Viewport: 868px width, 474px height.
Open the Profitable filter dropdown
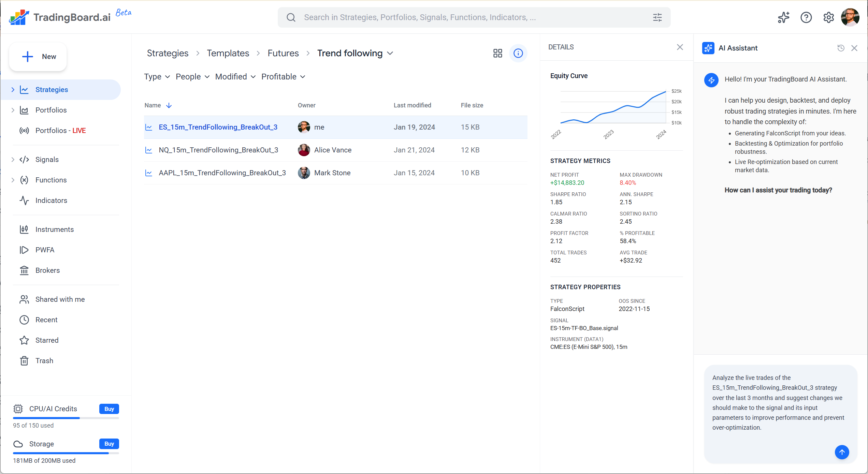(283, 77)
